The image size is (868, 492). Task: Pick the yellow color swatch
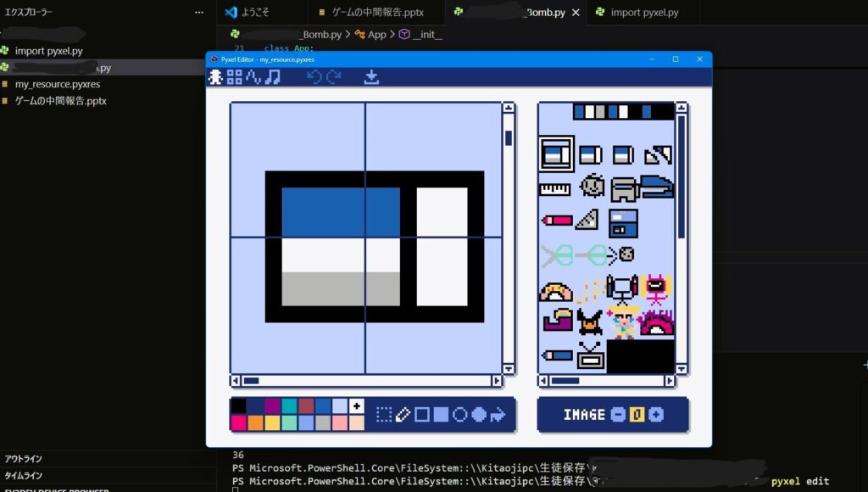coord(273,422)
